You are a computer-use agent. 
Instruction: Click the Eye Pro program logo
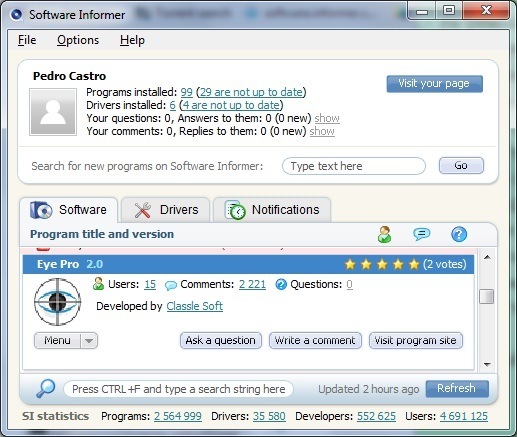click(58, 302)
